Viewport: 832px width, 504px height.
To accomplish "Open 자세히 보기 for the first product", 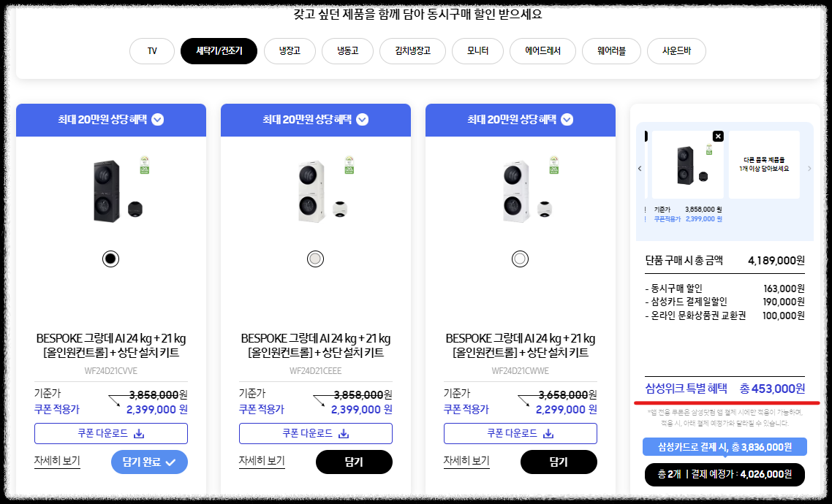I will tap(57, 462).
